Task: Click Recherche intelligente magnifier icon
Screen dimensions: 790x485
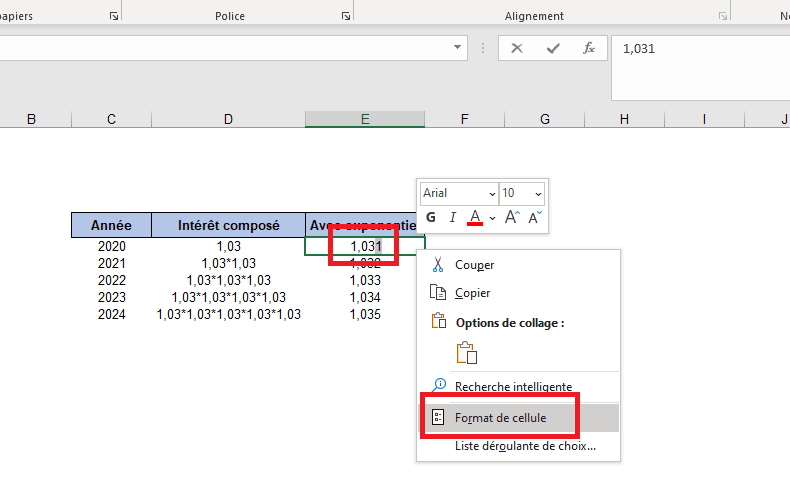Action: (x=439, y=385)
